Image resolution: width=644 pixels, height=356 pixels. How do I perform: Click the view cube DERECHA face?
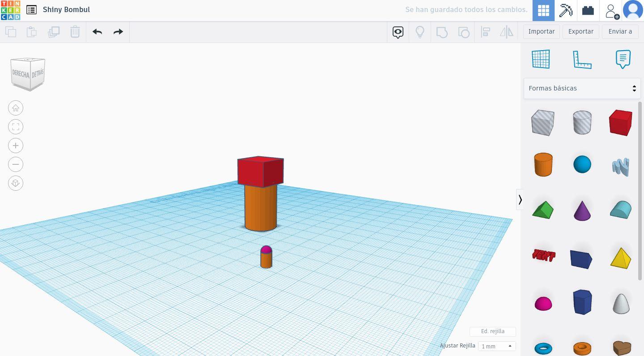tap(20, 73)
